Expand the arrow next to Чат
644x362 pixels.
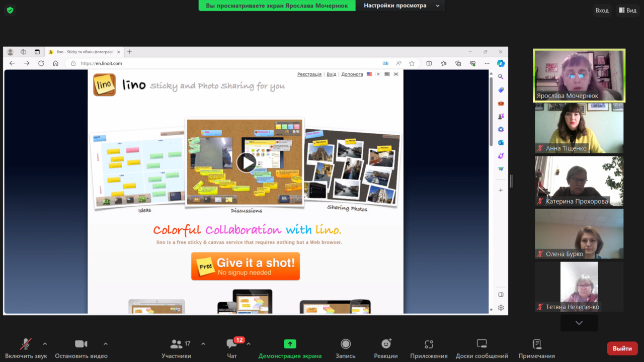coord(249,344)
